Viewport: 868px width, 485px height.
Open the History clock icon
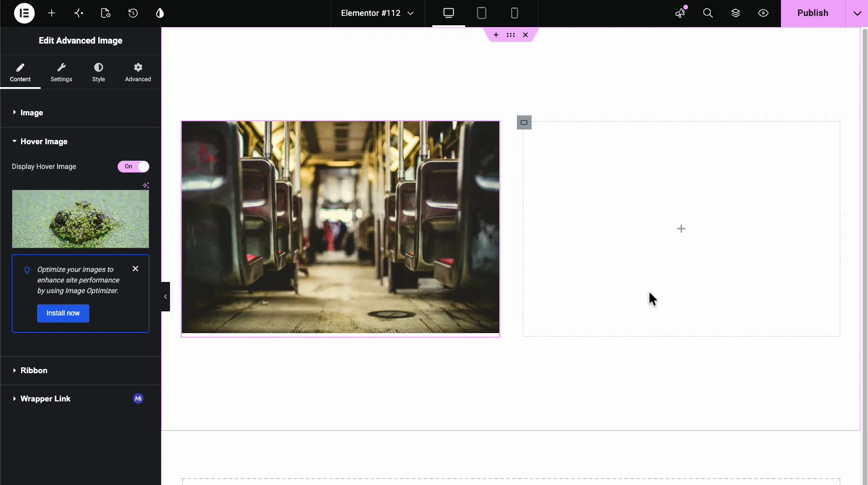point(133,13)
